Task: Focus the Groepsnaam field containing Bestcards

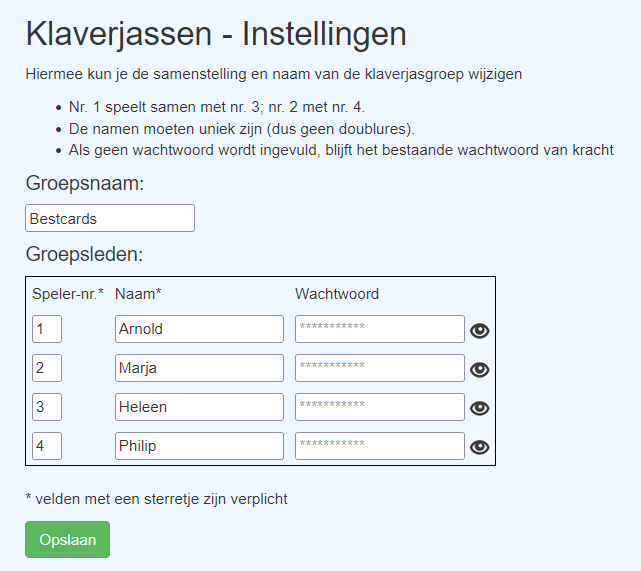Action: tap(110, 218)
